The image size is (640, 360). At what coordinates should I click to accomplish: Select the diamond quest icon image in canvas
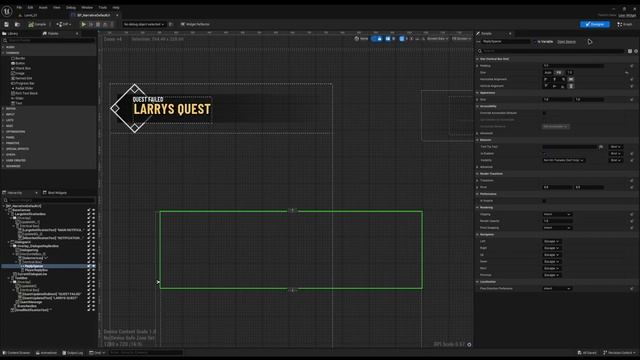tap(135, 108)
